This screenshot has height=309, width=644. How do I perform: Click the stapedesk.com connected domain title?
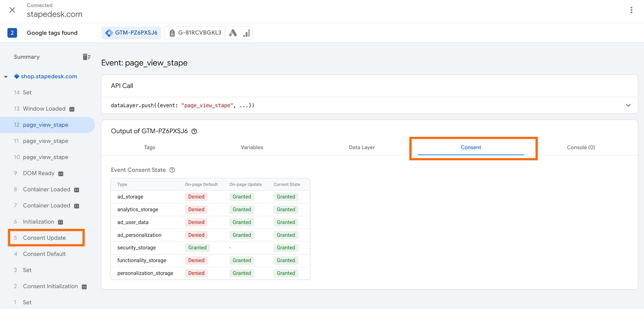(54, 14)
